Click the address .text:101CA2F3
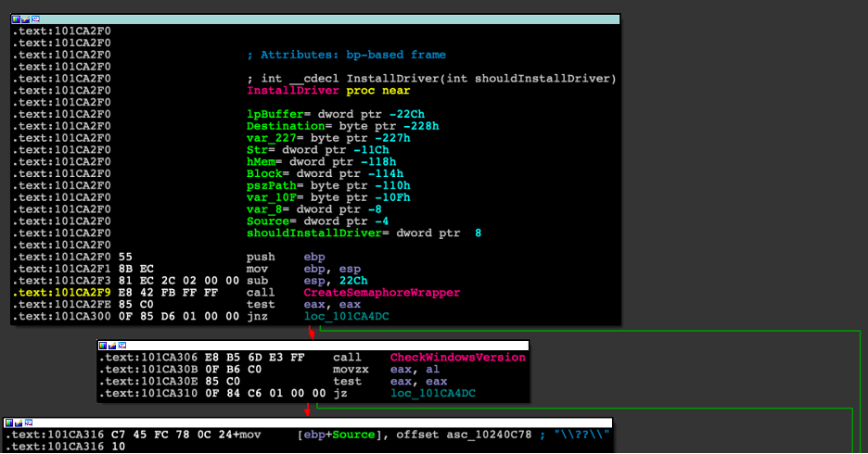The width and height of the screenshot is (868, 454). pyautogui.click(x=61, y=281)
